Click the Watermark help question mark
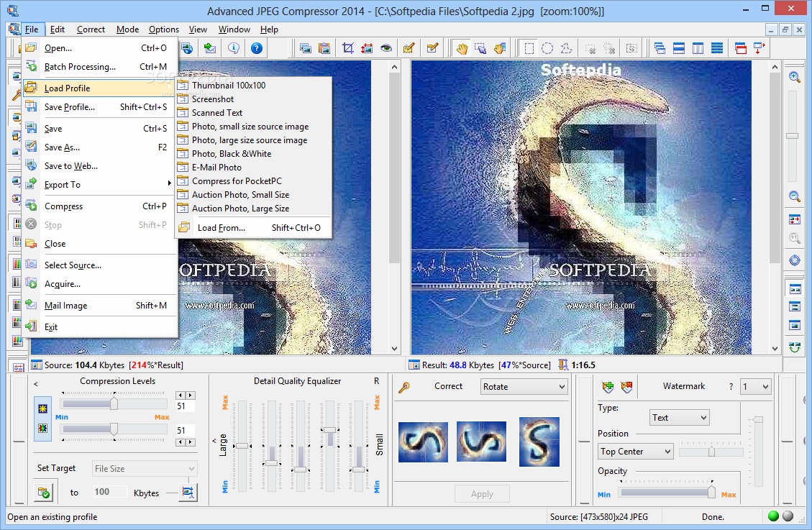 click(731, 387)
